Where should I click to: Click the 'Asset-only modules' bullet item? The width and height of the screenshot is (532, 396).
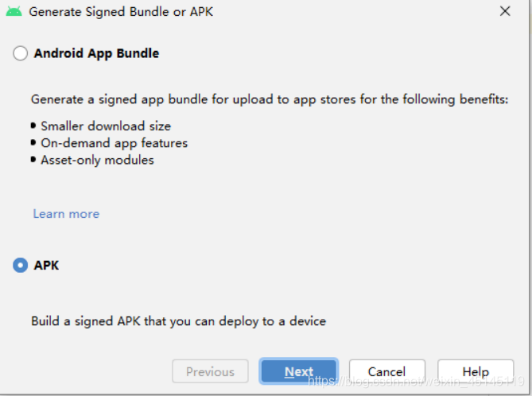click(97, 160)
